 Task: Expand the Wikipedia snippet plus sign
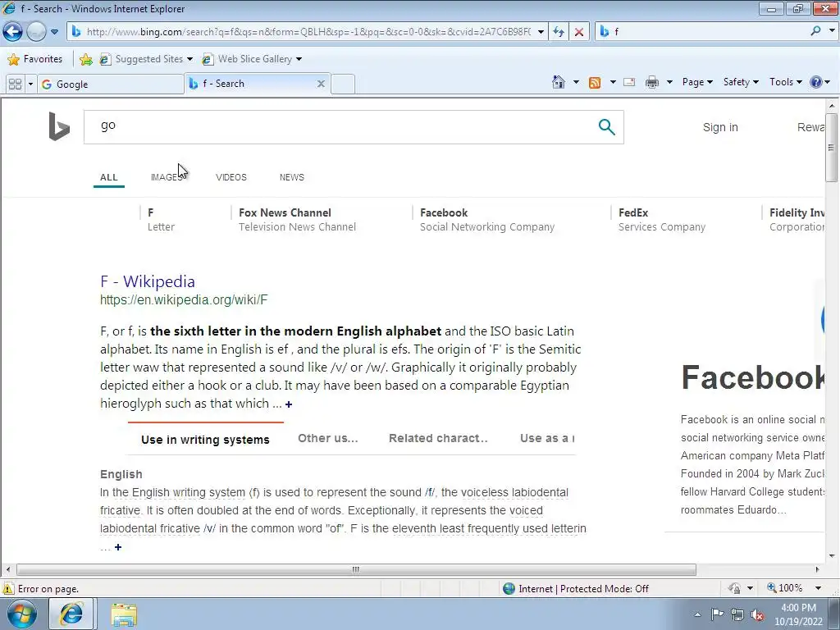pyautogui.click(x=289, y=404)
